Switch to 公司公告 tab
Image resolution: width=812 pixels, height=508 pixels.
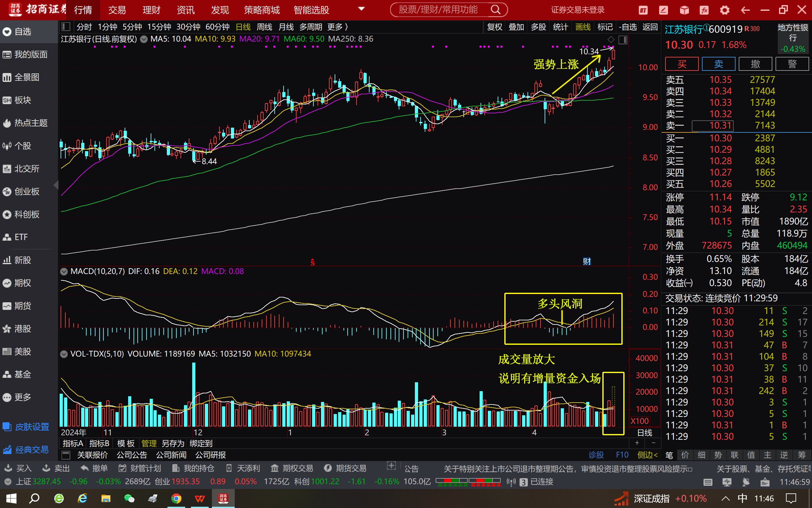132,455
